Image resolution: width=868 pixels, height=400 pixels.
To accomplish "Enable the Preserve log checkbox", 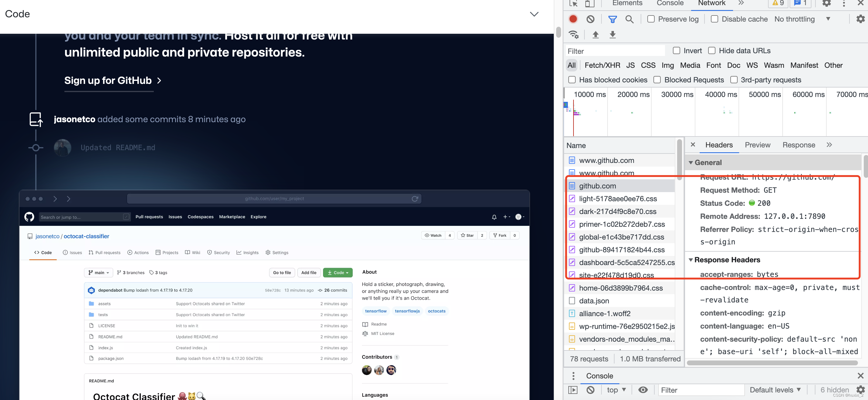I will [x=651, y=19].
